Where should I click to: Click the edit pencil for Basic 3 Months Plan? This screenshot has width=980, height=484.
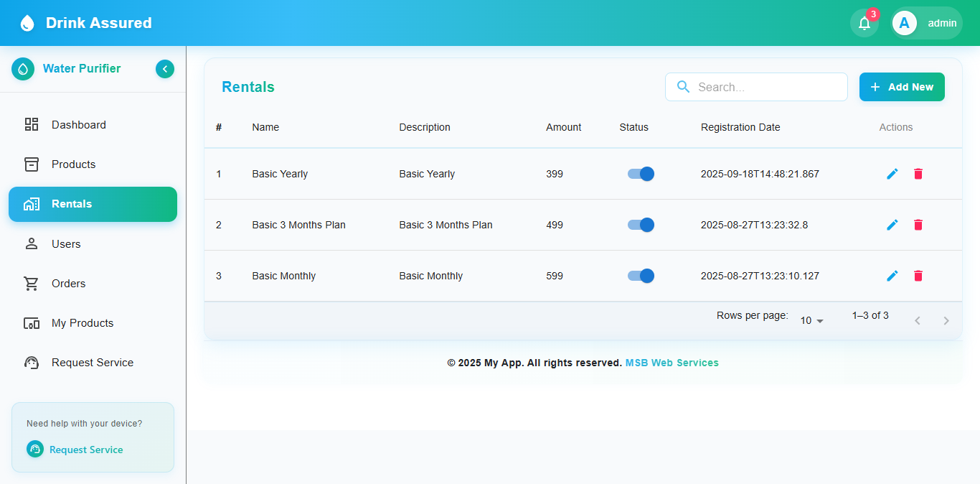pos(892,225)
